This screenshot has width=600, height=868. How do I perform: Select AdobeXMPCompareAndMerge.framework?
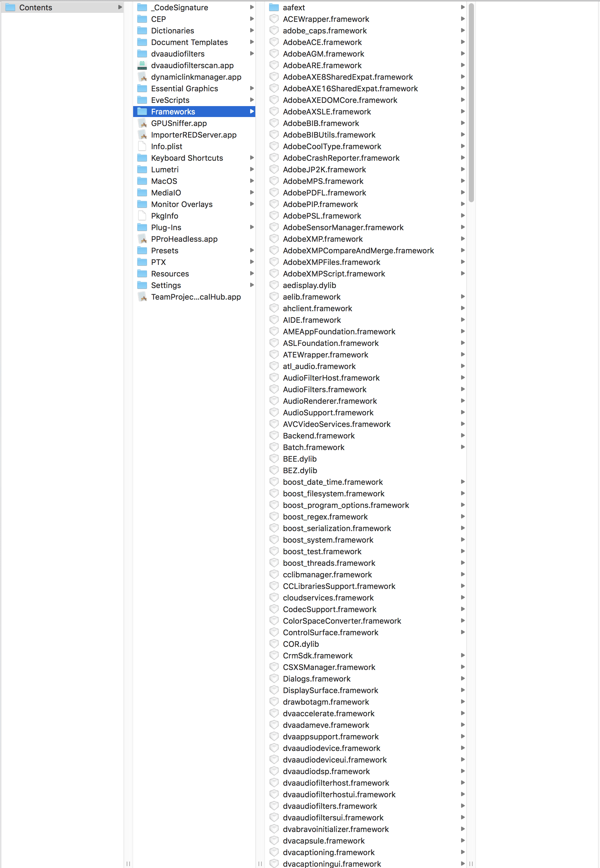(x=365, y=250)
